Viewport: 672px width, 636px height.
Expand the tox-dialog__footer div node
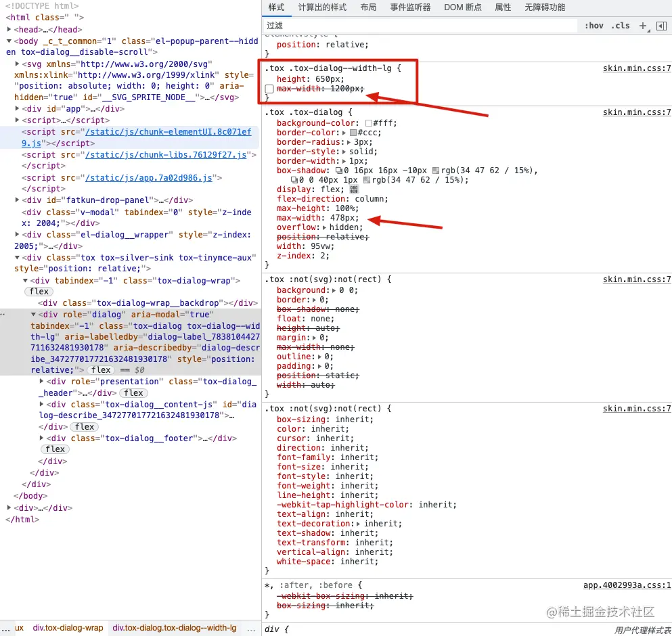tap(41, 438)
